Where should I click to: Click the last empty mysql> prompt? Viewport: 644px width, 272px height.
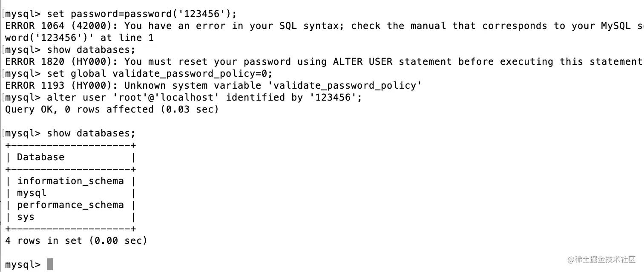(x=23, y=265)
